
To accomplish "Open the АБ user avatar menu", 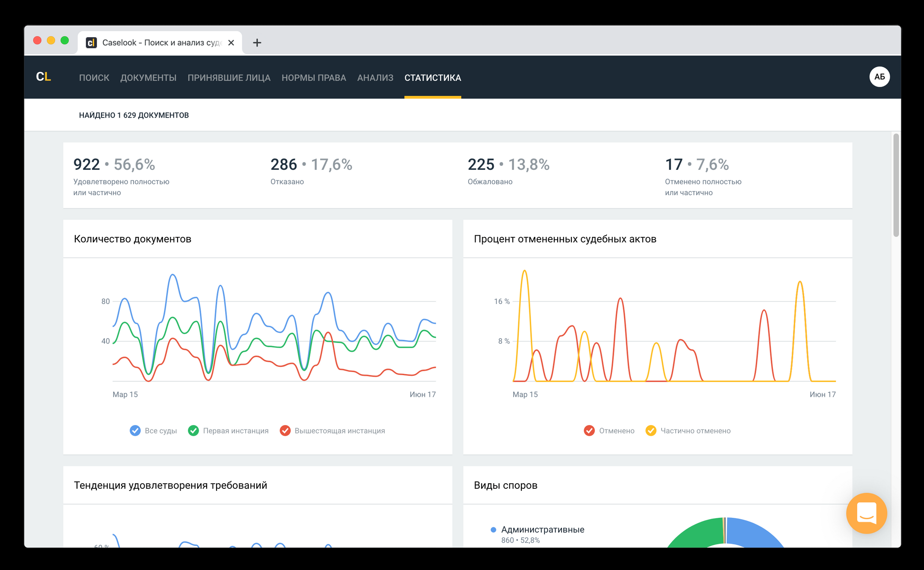I will tap(879, 77).
